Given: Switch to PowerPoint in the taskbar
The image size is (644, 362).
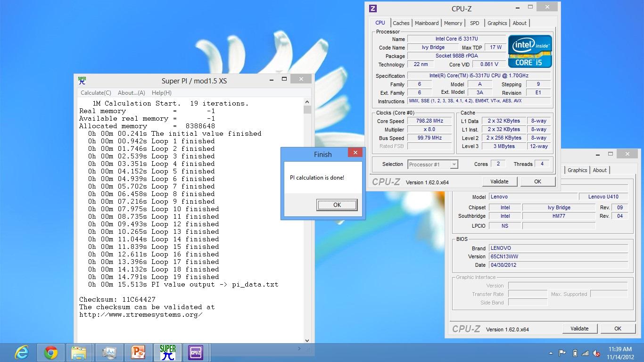Looking at the screenshot, I should [139, 352].
